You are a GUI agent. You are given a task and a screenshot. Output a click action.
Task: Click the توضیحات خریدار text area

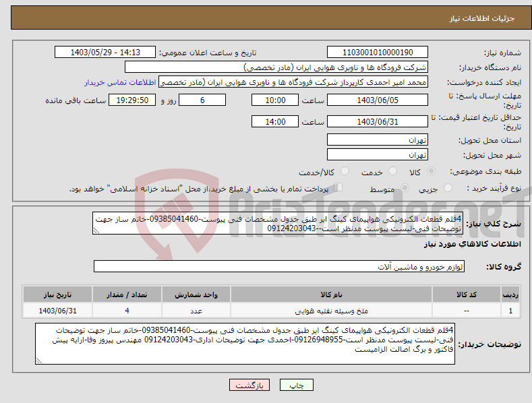coord(245,344)
